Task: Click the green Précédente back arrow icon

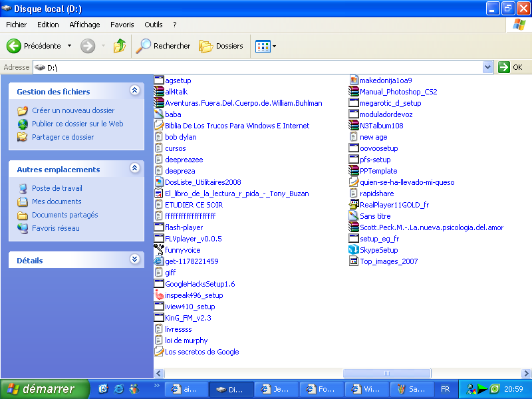Action: [14, 46]
